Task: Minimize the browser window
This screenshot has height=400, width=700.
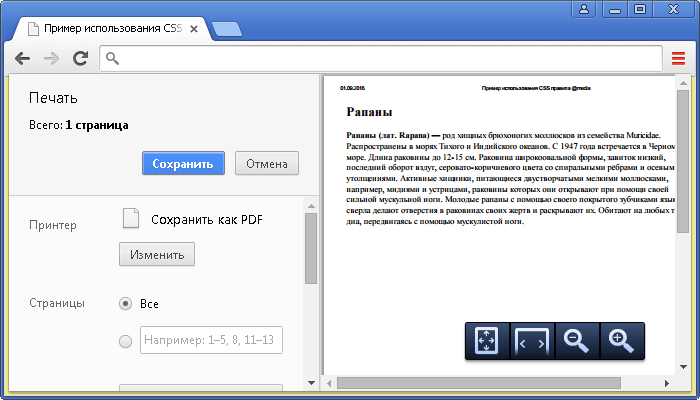Action: coord(615,9)
